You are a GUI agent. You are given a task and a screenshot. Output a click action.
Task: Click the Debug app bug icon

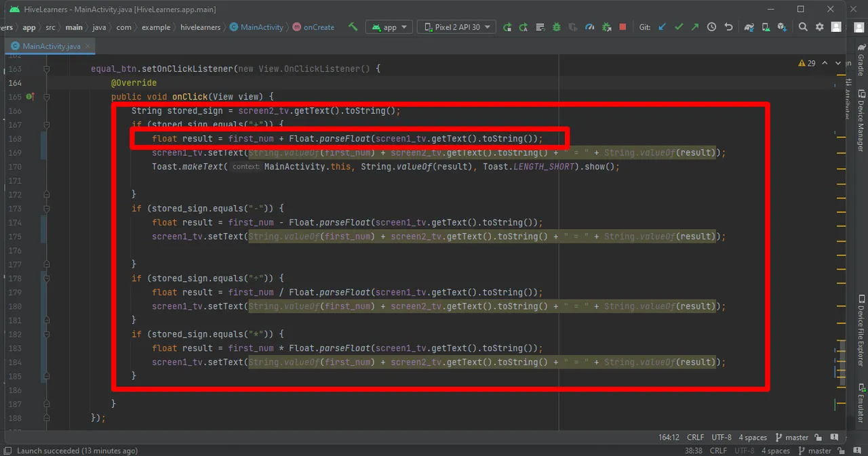(x=557, y=27)
